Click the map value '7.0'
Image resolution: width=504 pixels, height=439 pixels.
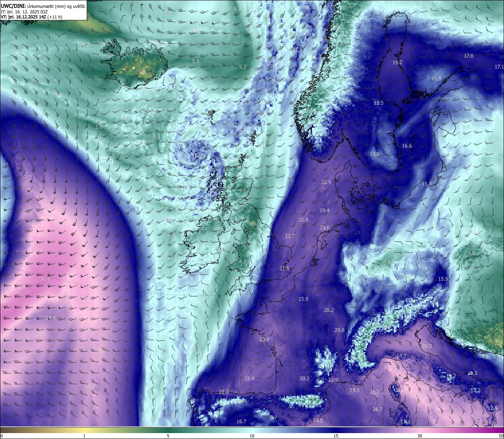(165, 206)
